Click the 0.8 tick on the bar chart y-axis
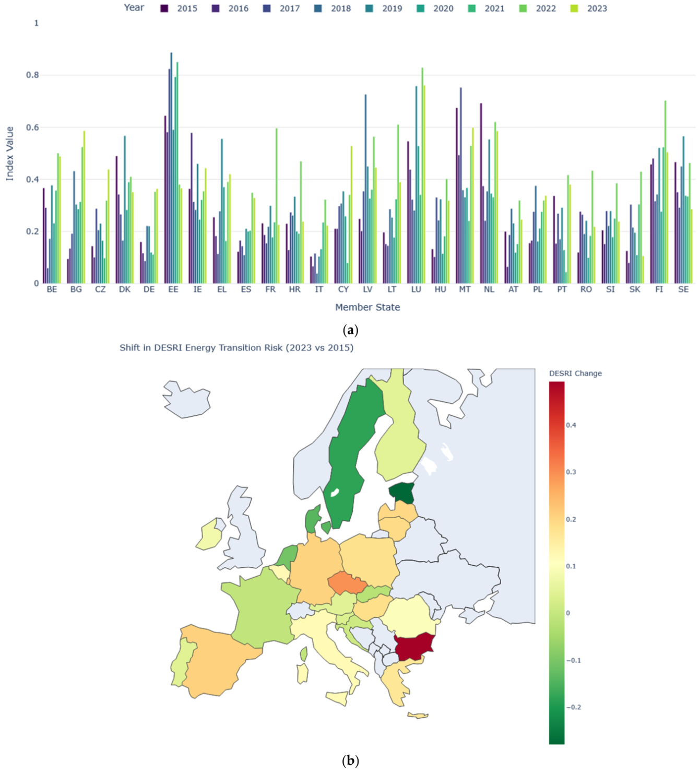Screen dimensions: 700x771 (33, 75)
